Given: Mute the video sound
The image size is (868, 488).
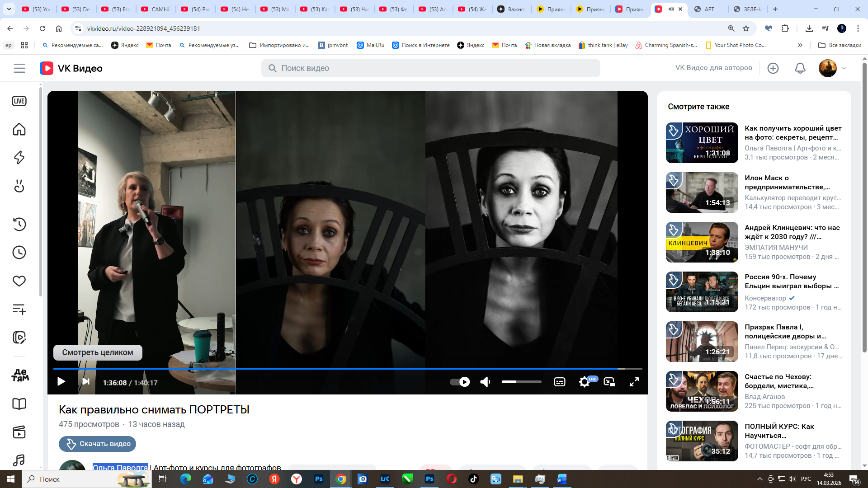Looking at the screenshot, I should coord(485,382).
